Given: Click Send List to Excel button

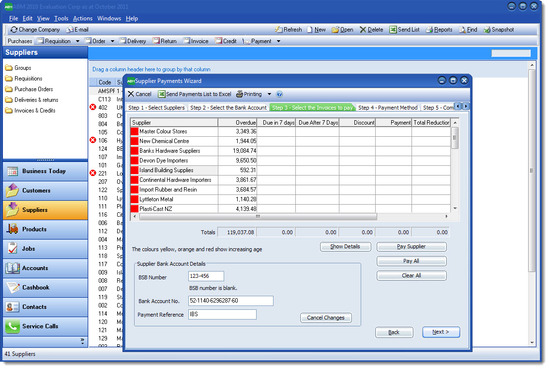Looking at the screenshot, I should click(x=404, y=30).
